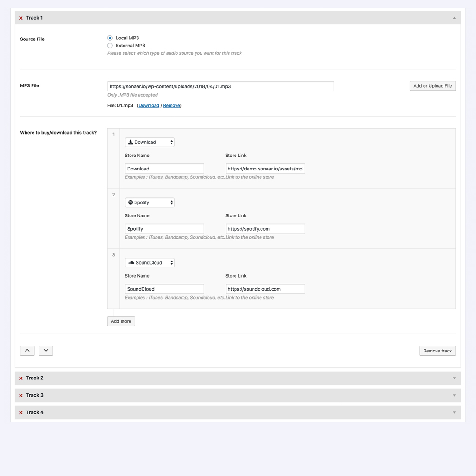The width and height of the screenshot is (476, 476).
Task: Click the Spotify icon in store 2 selector
Action: click(130, 202)
